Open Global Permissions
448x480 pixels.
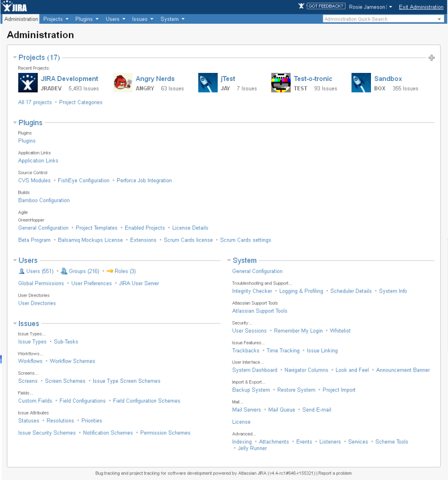(41, 283)
